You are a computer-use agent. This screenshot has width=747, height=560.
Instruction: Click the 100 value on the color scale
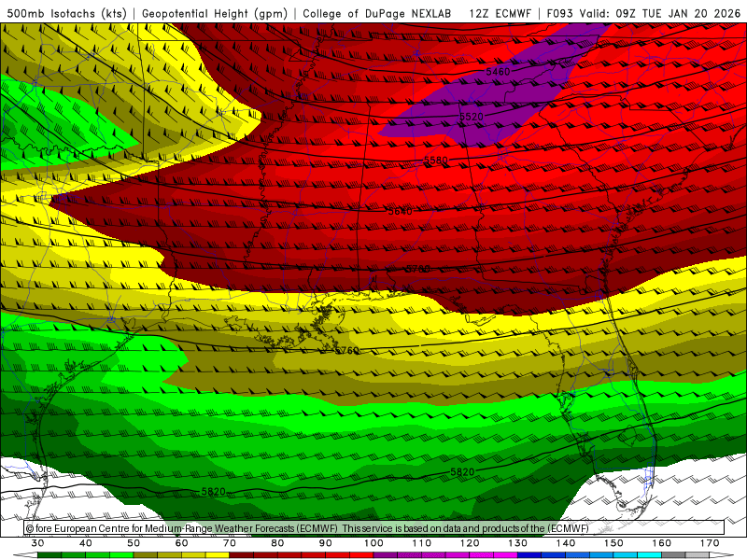(373, 543)
